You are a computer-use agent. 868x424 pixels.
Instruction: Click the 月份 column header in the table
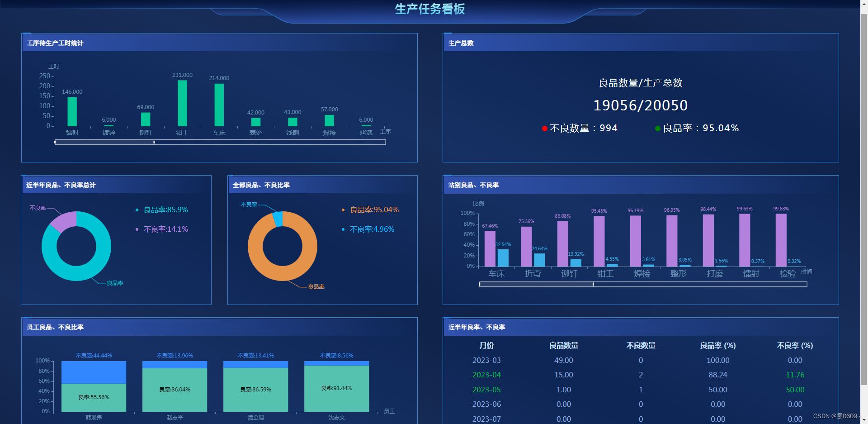[486, 345]
